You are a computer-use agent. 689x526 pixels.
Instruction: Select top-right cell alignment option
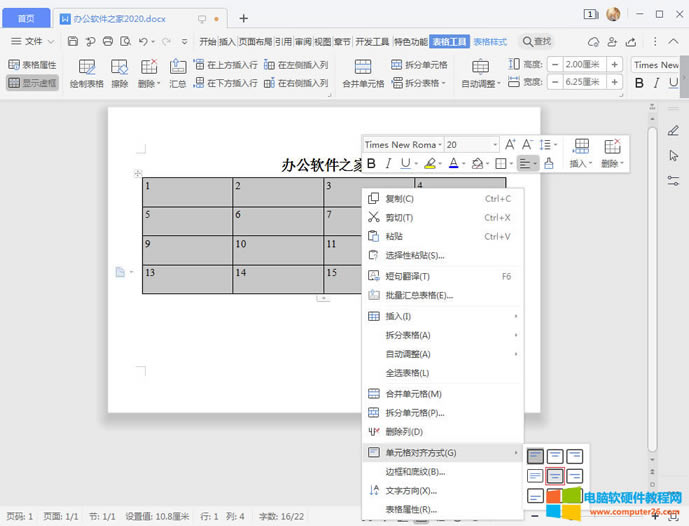click(574, 456)
